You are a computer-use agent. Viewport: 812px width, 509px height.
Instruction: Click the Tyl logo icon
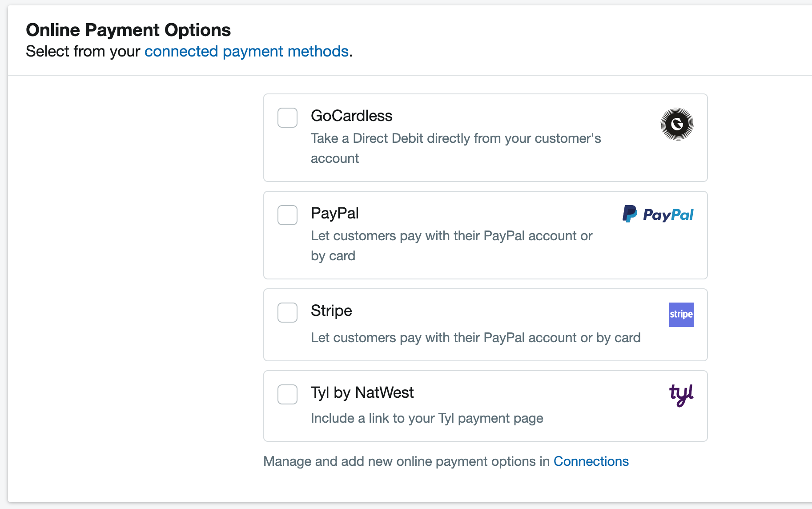point(681,396)
